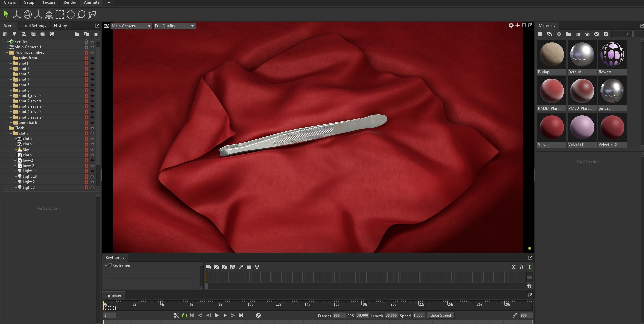Click scissors icon in timeline controls

pyautogui.click(x=176, y=315)
